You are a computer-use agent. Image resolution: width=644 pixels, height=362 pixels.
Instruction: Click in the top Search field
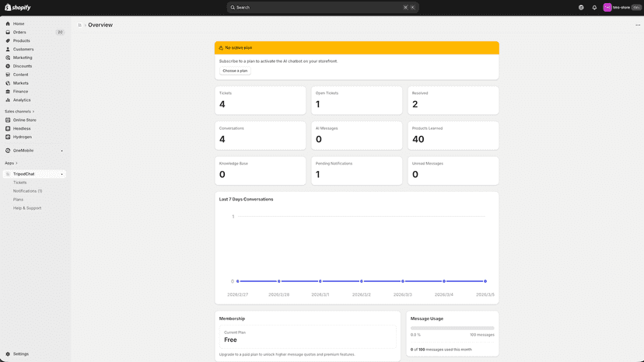tap(323, 8)
